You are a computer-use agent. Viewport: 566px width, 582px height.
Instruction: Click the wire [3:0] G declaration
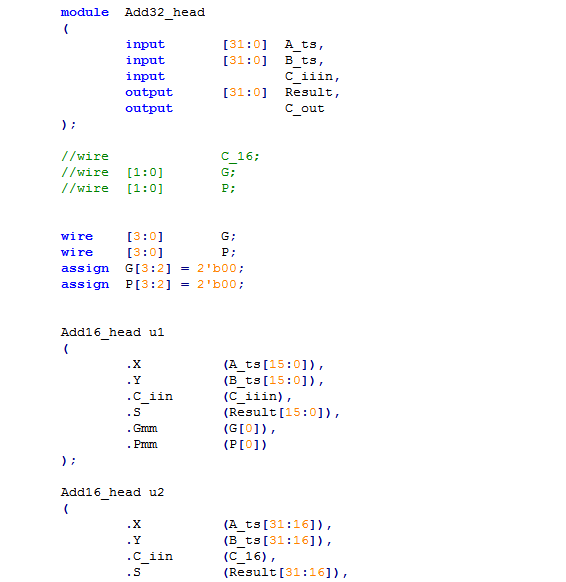pyautogui.click(x=148, y=236)
